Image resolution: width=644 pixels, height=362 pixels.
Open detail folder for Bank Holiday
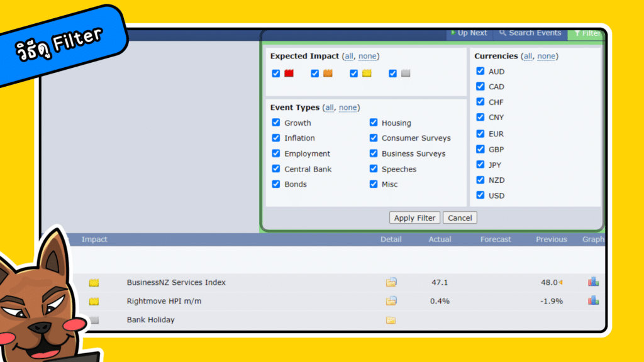391,320
